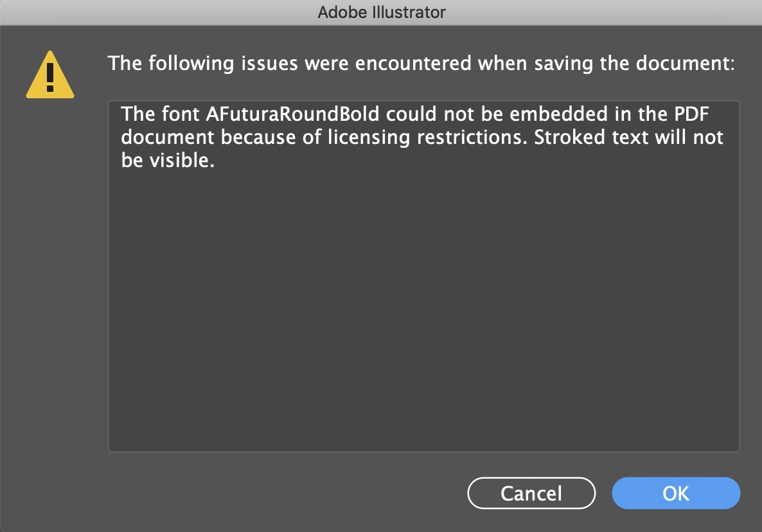
Task: Click the 'licensing restrictions' text in message
Action: (x=428, y=137)
